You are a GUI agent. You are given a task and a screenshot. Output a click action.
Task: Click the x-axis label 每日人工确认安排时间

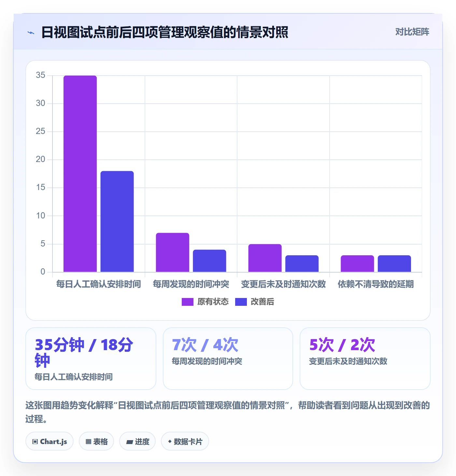click(98, 284)
